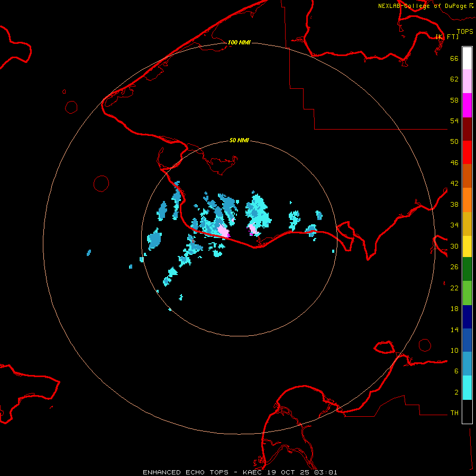
Task: Click the '18' legend value
Action: pyautogui.click(x=454, y=309)
